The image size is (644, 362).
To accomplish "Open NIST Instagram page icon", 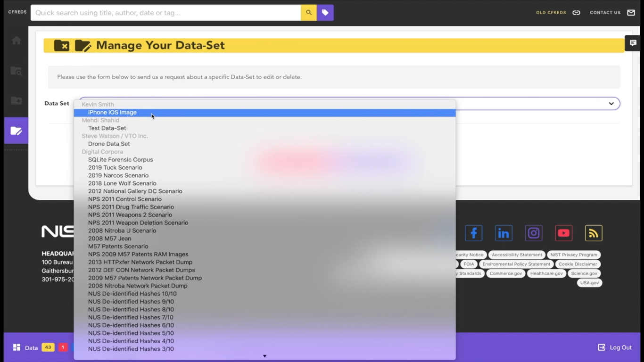I will (534, 233).
